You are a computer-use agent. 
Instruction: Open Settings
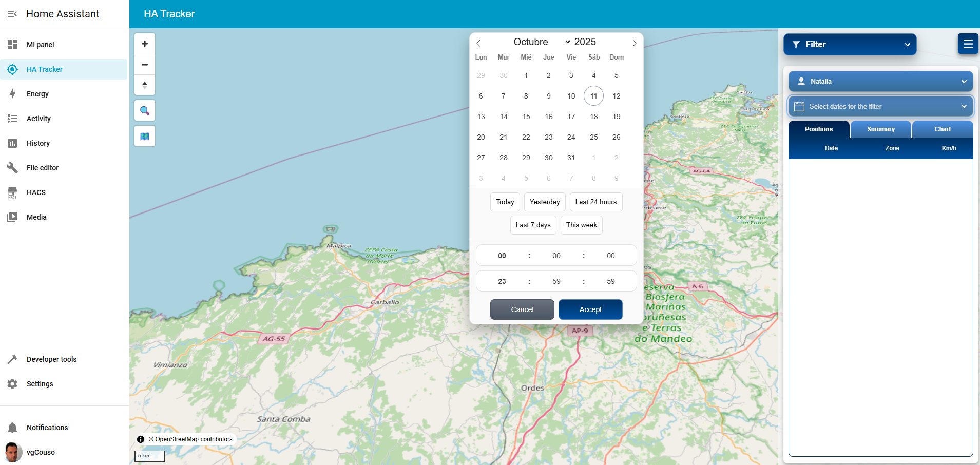coord(64,384)
